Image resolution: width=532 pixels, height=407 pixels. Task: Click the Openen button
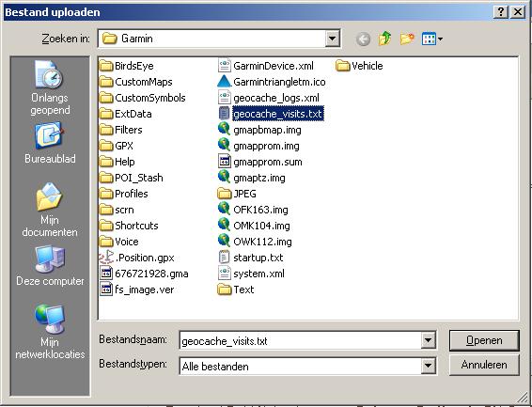(x=484, y=340)
